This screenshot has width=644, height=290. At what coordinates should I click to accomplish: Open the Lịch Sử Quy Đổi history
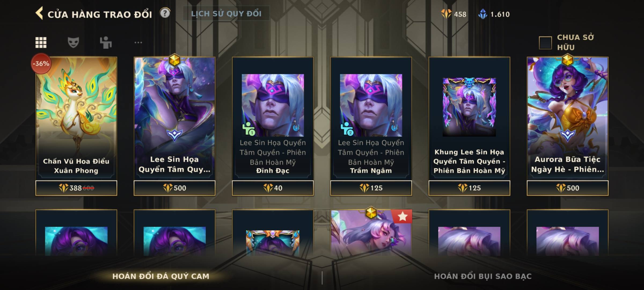tap(226, 13)
